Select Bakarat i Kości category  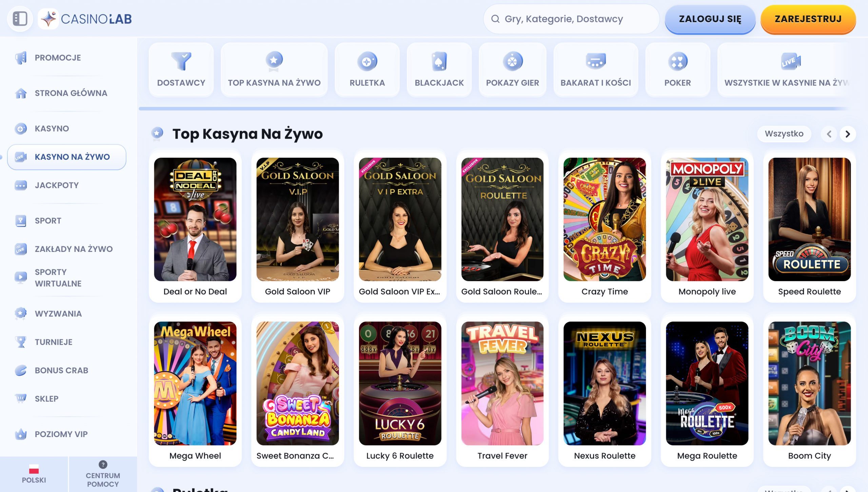(x=595, y=70)
